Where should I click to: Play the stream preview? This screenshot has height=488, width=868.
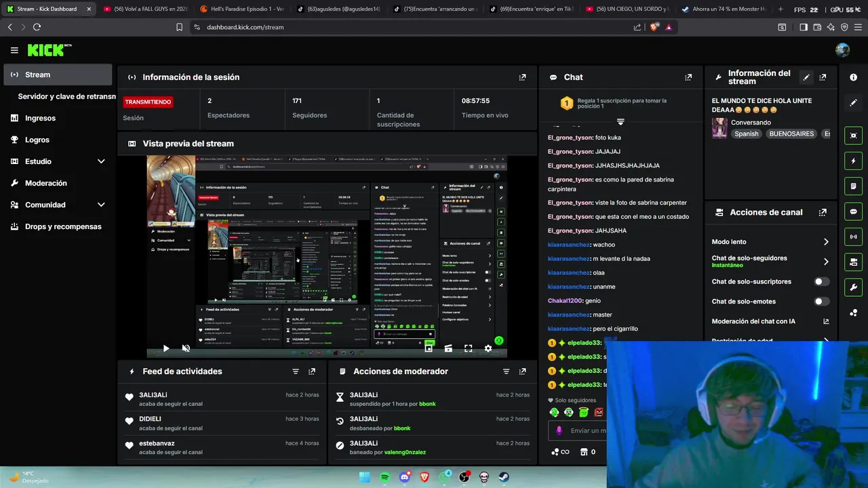coord(166,348)
